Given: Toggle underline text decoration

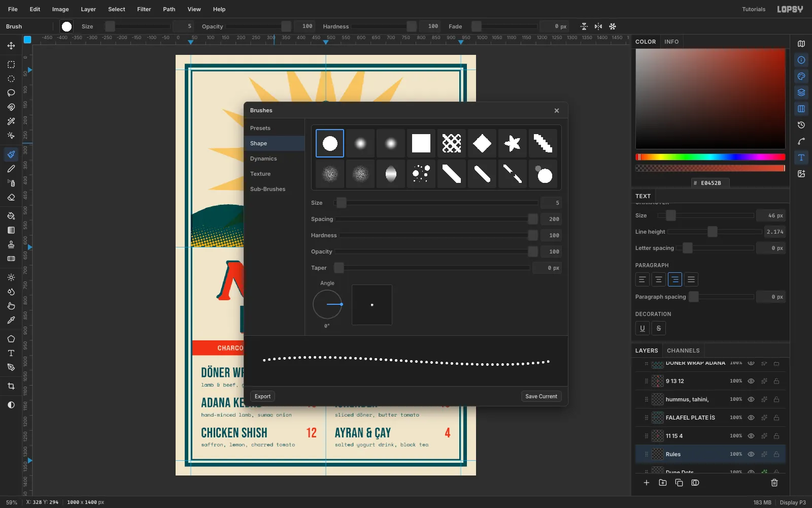Looking at the screenshot, I should point(642,328).
